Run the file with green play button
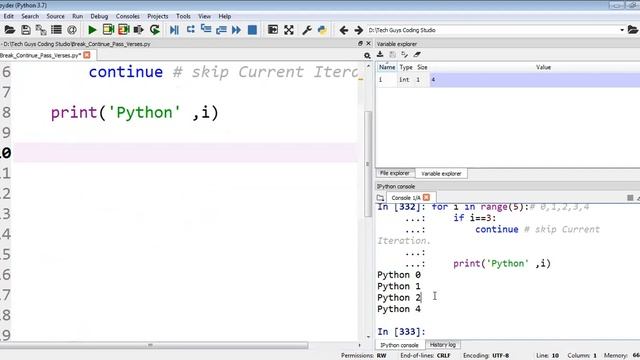 pyautogui.click(x=92, y=30)
